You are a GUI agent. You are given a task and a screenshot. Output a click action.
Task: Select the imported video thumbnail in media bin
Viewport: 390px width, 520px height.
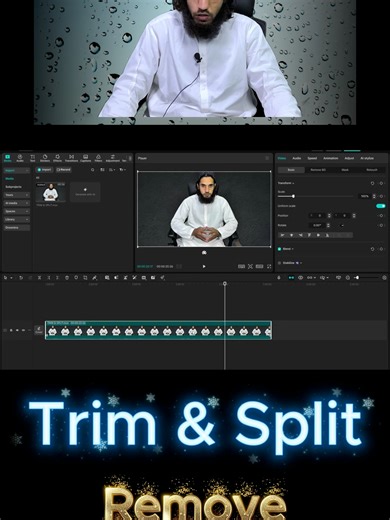[x=51, y=192]
